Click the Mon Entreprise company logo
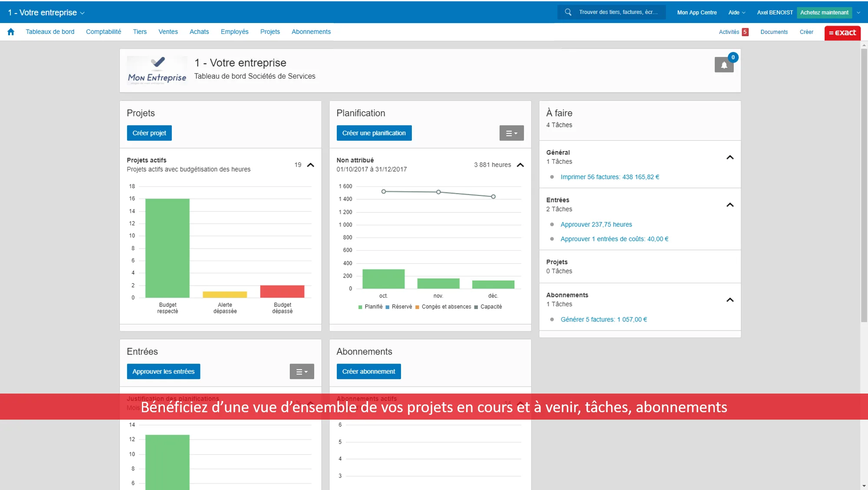This screenshot has height=490, width=868. (x=157, y=70)
